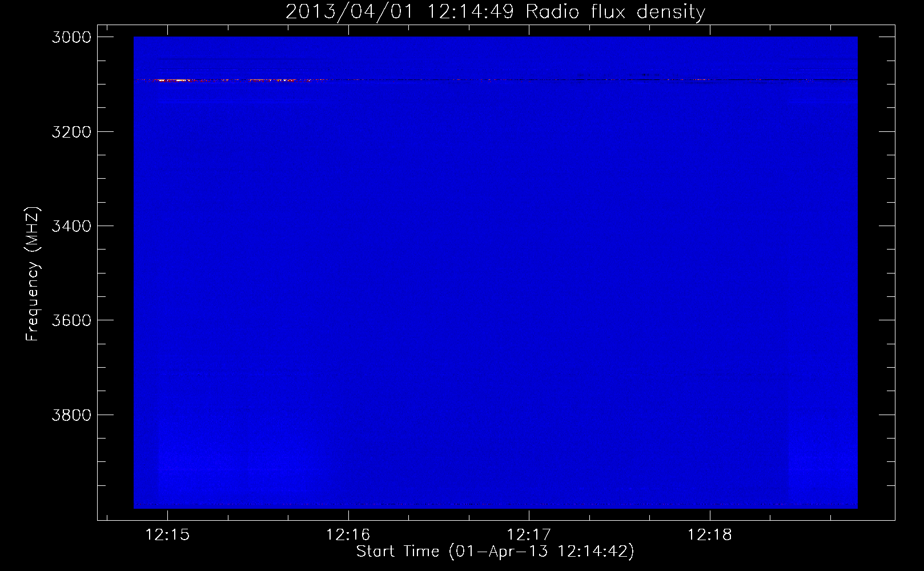924x571 pixels.
Task: Click the plot title "2013/04/01 12:14:49 Radio flux density"
Action: coord(495,11)
